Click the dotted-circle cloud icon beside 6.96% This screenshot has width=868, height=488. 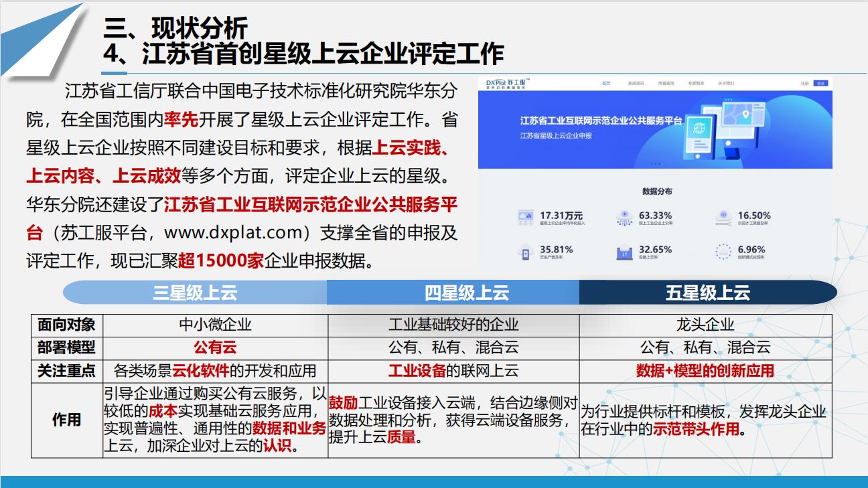coord(723,252)
